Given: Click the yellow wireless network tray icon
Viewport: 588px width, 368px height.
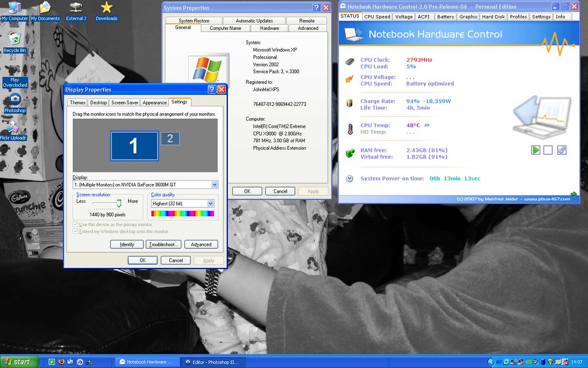Looking at the screenshot, I should [550, 362].
